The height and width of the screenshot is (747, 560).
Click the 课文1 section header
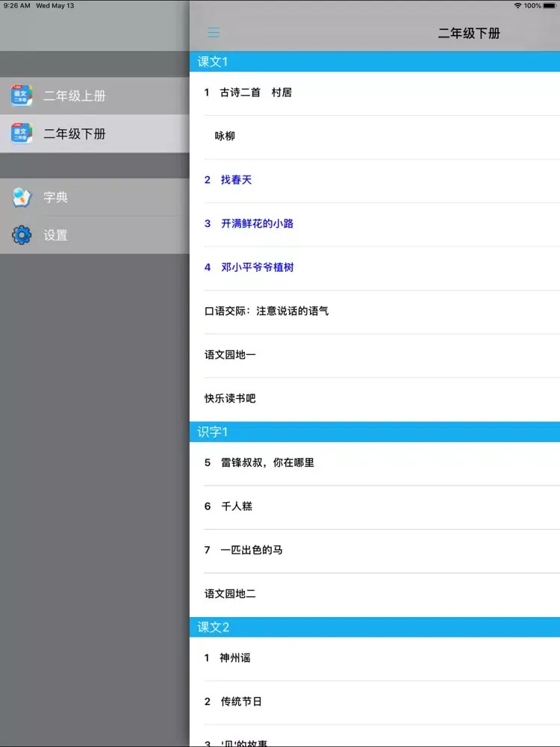tap(375, 61)
